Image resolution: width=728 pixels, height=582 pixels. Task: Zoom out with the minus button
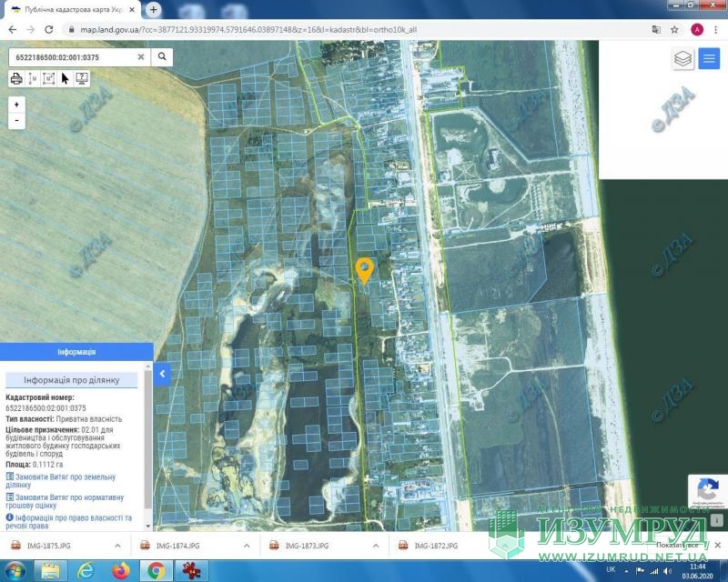point(16,120)
